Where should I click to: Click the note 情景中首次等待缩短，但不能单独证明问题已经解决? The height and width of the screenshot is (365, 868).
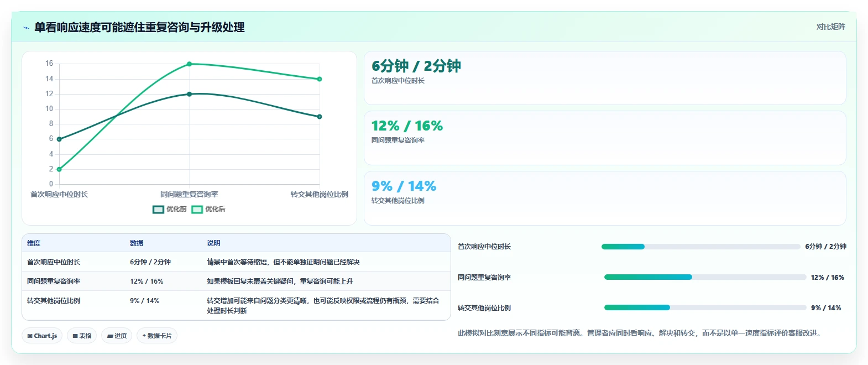[283, 262]
